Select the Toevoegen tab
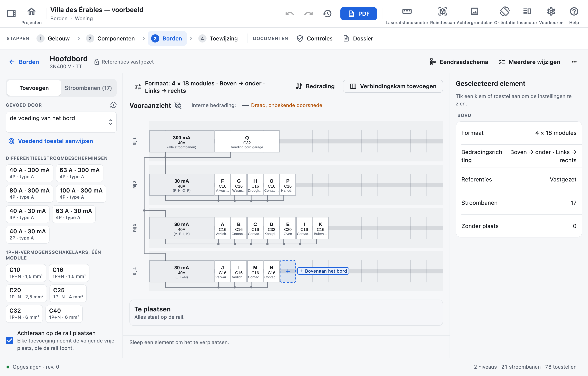Viewport: 588px width, 376px height. 34,88
